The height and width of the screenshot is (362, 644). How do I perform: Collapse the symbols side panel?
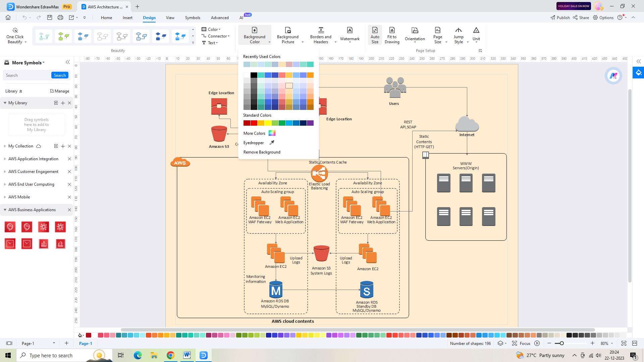(68, 62)
